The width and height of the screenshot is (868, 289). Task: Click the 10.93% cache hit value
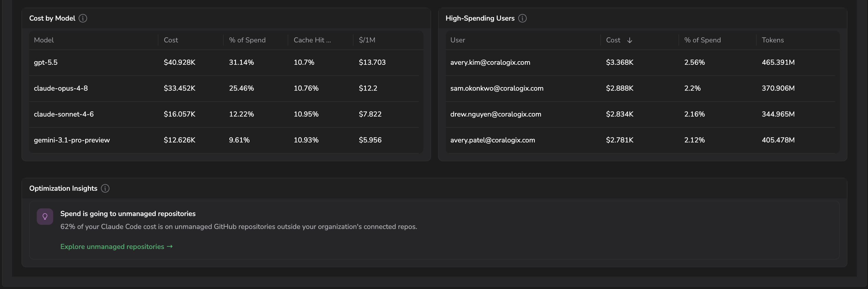click(306, 140)
